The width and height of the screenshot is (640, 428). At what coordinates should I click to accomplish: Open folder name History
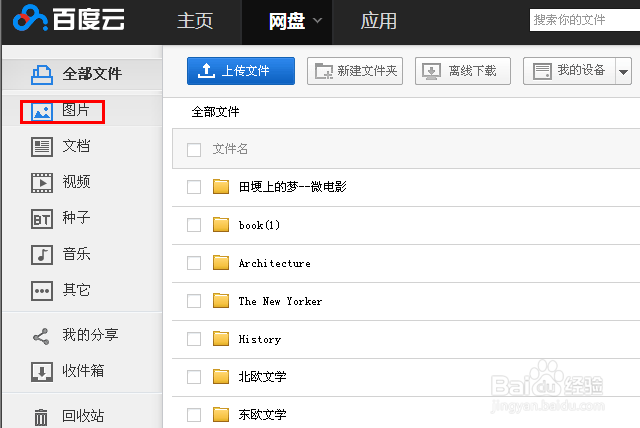pyautogui.click(x=260, y=339)
